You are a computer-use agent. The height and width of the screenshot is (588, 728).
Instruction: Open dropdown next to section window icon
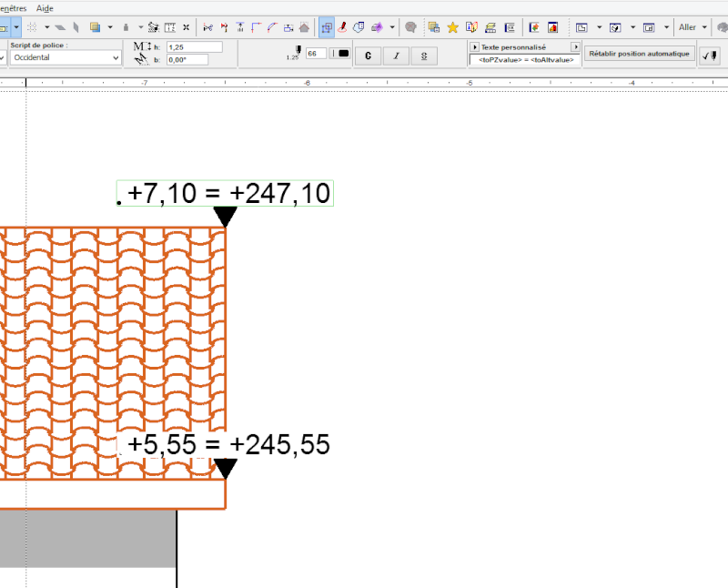(x=632, y=27)
